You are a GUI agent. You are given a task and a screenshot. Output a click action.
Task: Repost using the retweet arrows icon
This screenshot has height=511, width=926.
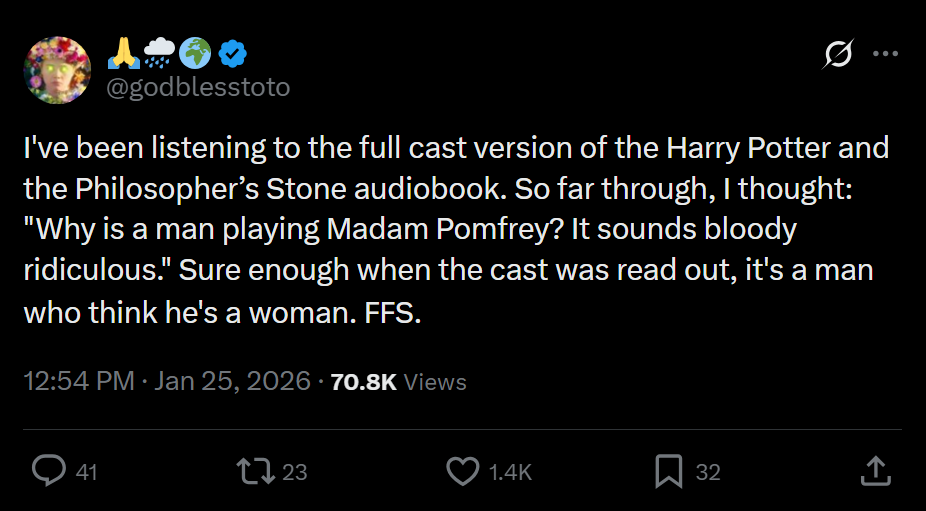(255, 471)
